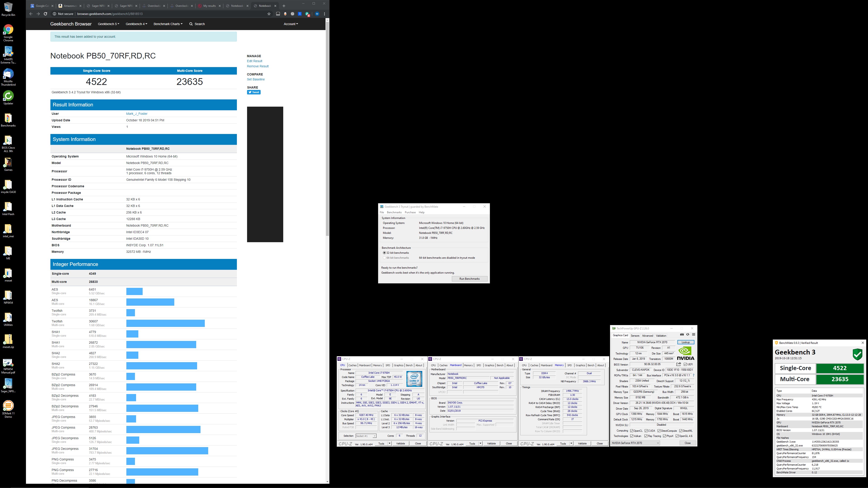868x488 pixels.
Task: Expand the Geekbench 4 dropdown menu
Action: pos(137,24)
